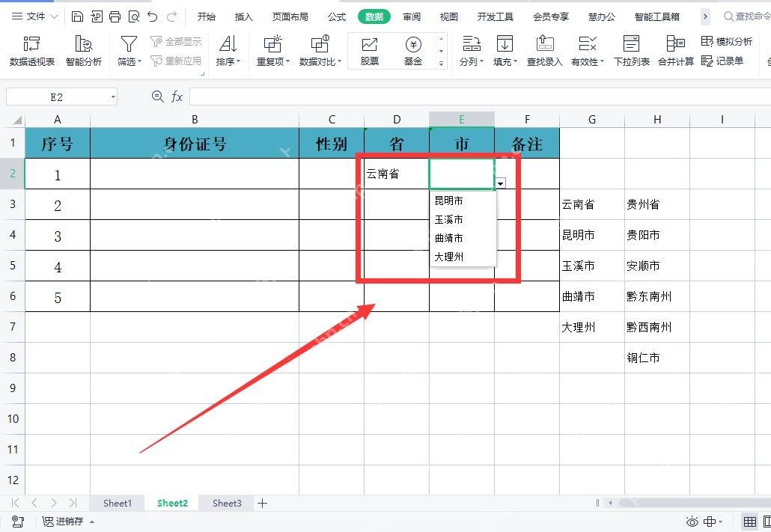771x532 pixels.
Task: Switch to the 公式 Formulas tab
Action: click(x=337, y=16)
